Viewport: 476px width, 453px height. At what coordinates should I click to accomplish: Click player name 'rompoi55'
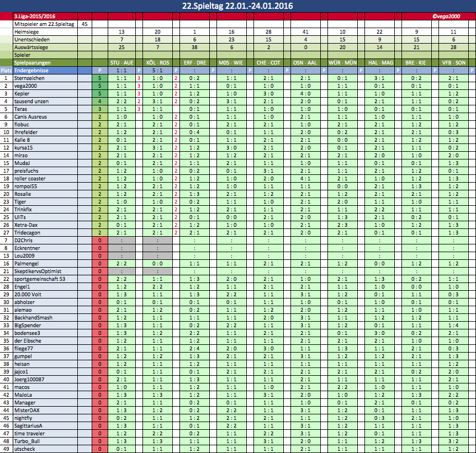[26, 186]
